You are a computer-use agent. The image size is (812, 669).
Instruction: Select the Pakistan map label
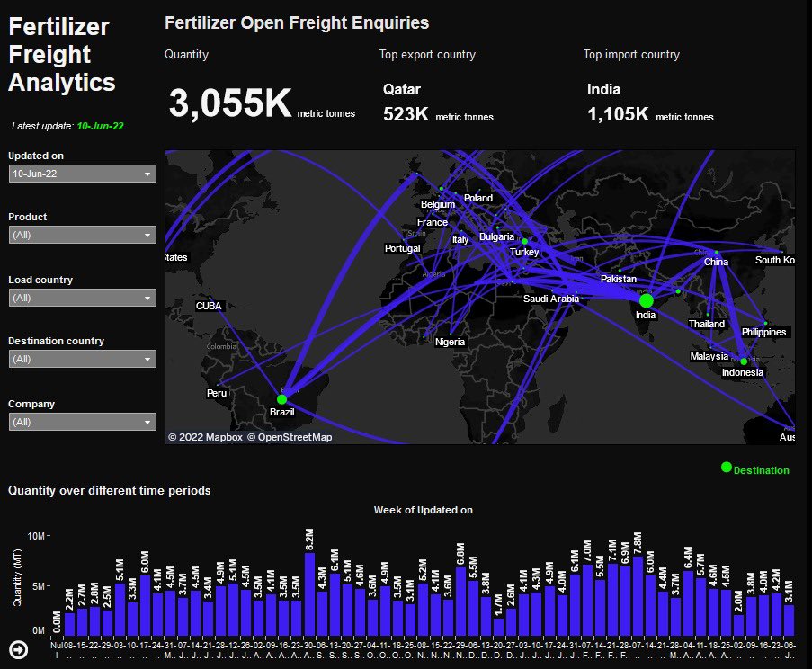point(619,279)
